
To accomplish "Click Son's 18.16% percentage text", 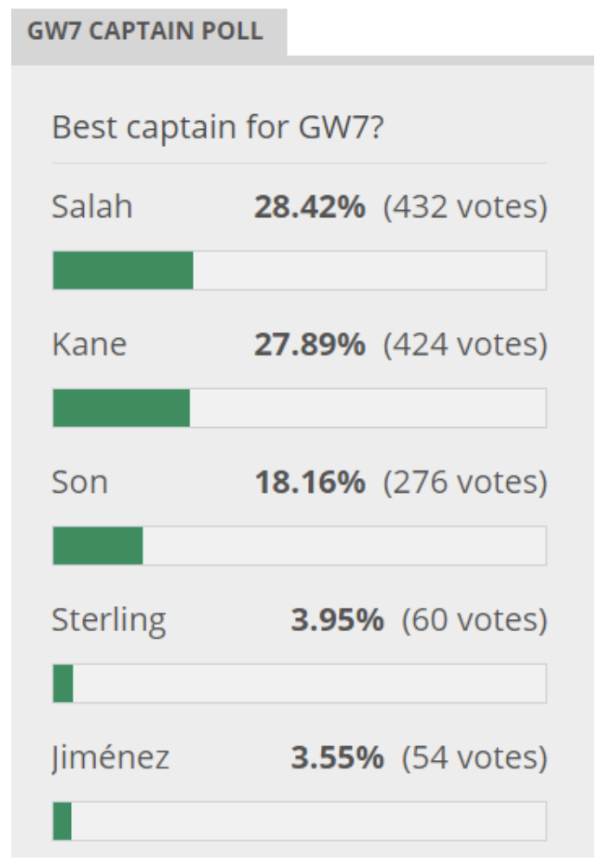I will tap(310, 482).
